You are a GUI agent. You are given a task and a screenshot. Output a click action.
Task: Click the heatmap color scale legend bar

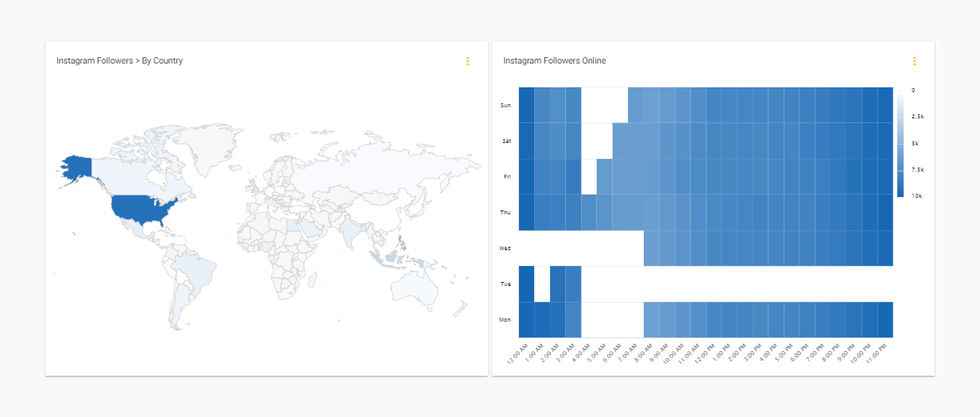(x=901, y=143)
